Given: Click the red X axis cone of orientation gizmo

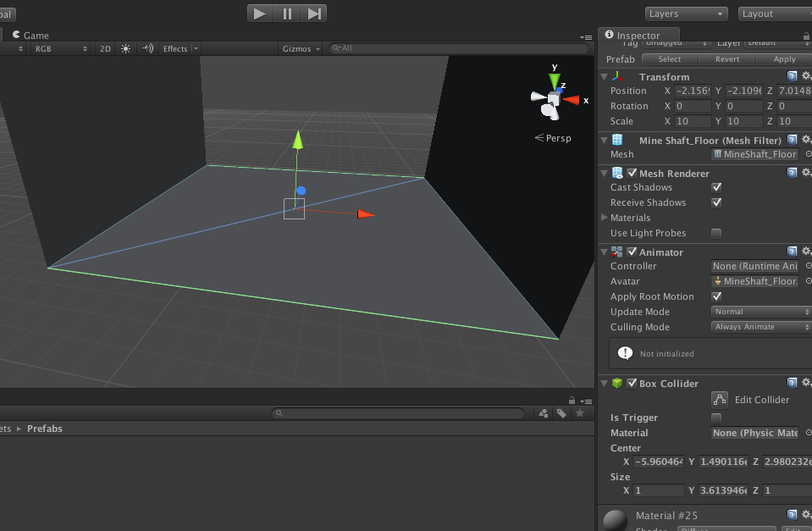Looking at the screenshot, I should coord(571,100).
